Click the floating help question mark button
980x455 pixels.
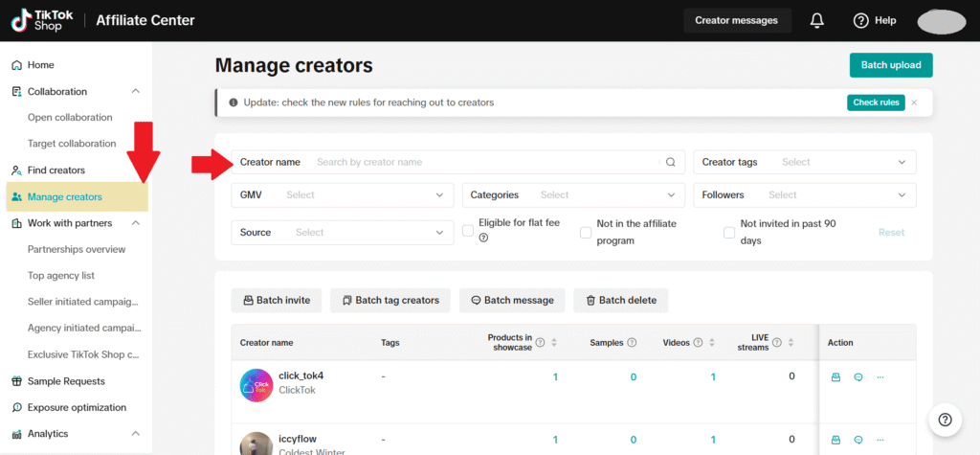[x=945, y=419]
